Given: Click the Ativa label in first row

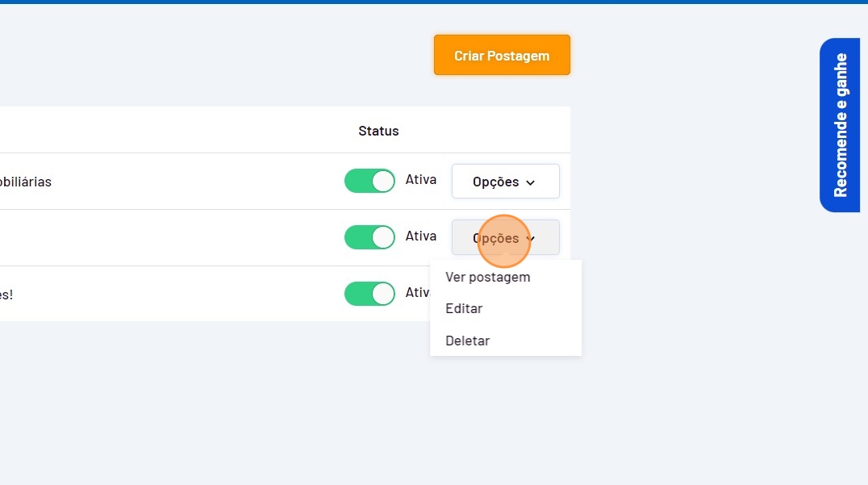Looking at the screenshot, I should [x=421, y=180].
